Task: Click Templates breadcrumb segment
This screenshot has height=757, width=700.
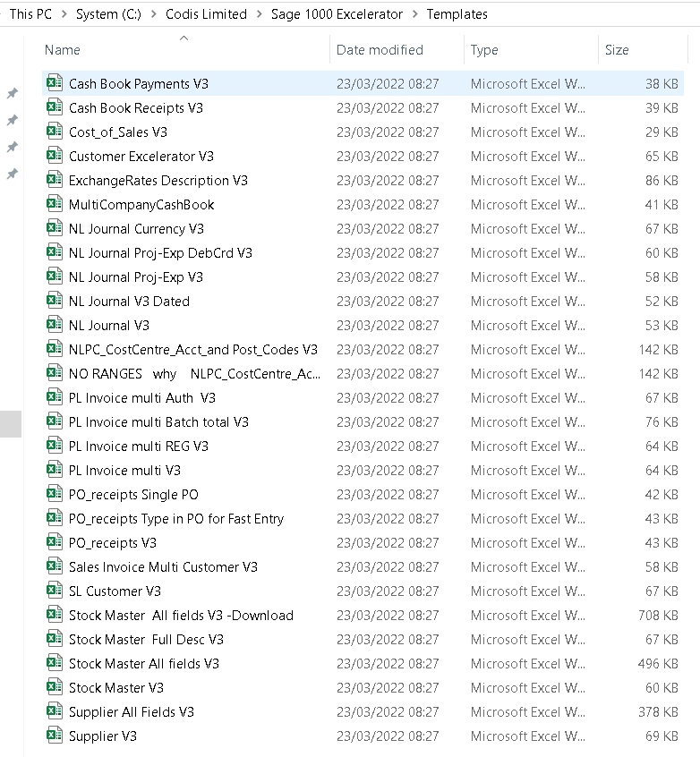Action: coord(457,14)
